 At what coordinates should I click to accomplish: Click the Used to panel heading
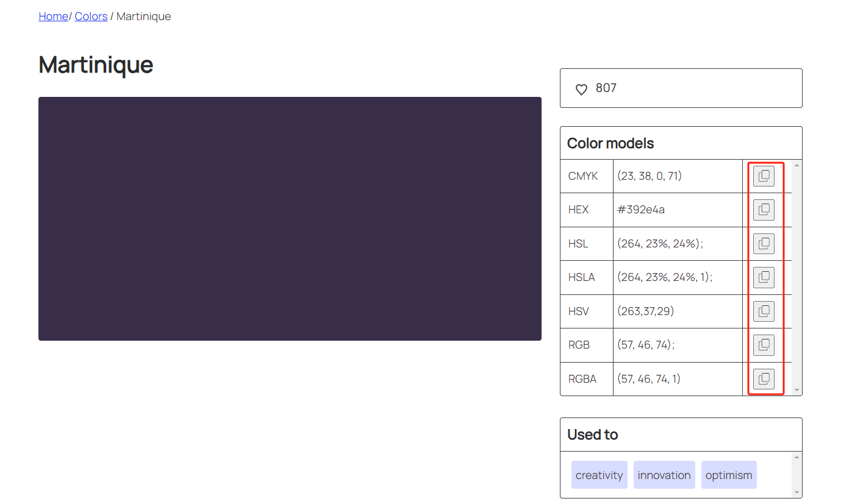tap(593, 435)
